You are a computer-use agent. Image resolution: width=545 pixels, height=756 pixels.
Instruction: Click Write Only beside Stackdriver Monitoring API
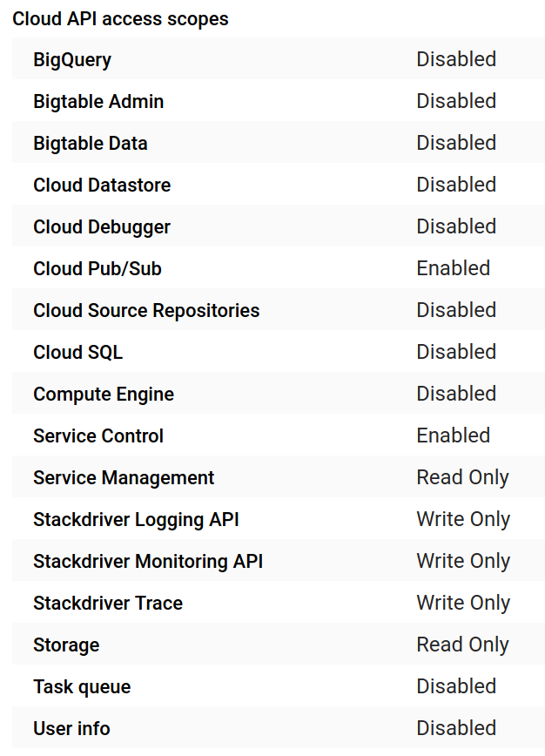point(463,561)
